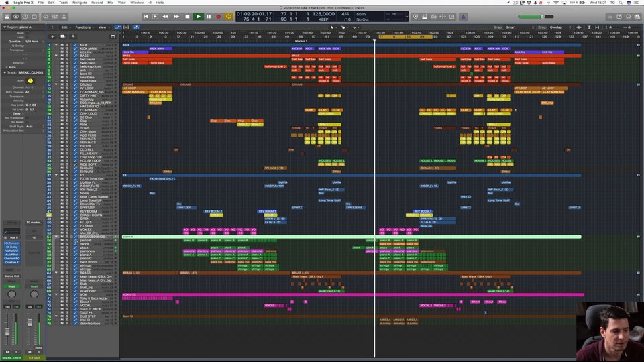Hit the red Record button
Image resolution: width=644 pixels, height=362 pixels.
[x=219, y=17]
